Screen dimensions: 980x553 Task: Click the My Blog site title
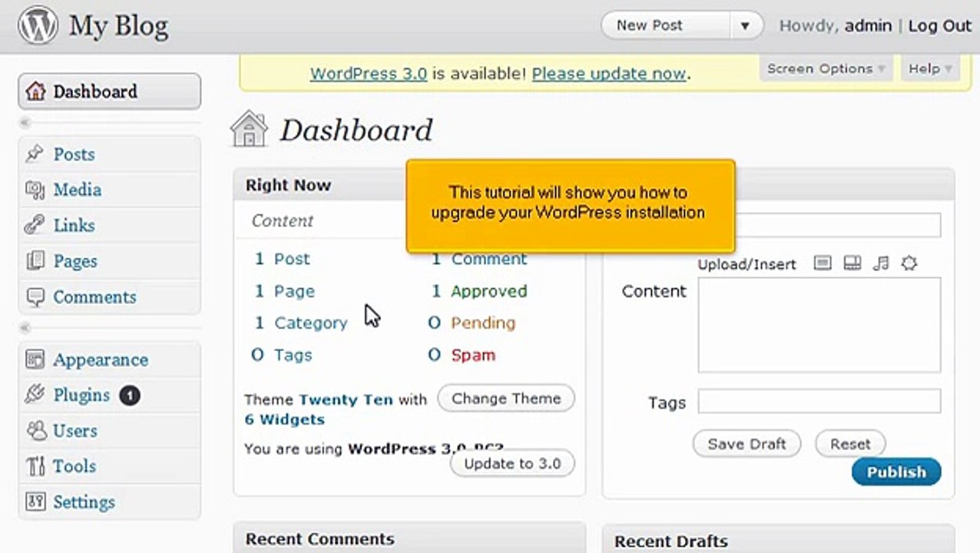119,26
